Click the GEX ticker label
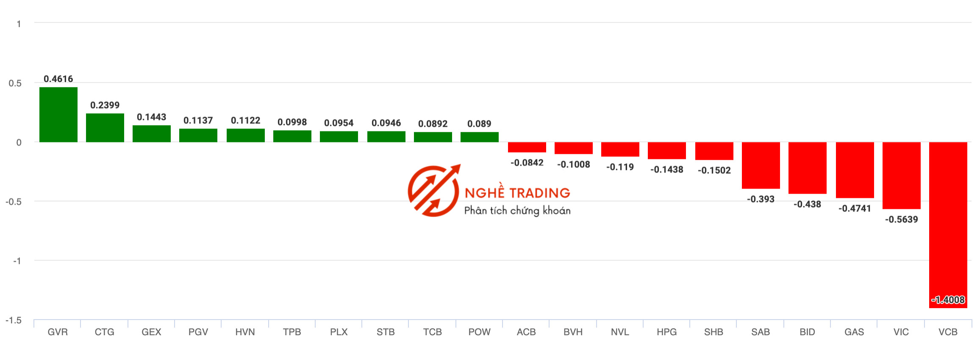 pyautogui.click(x=151, y=332)
